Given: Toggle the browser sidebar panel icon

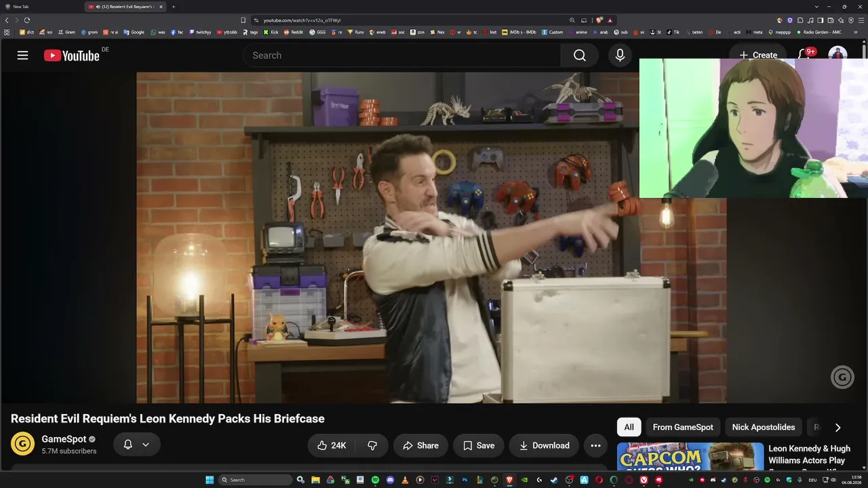Looking at the screenshot, I should (821, 20).
